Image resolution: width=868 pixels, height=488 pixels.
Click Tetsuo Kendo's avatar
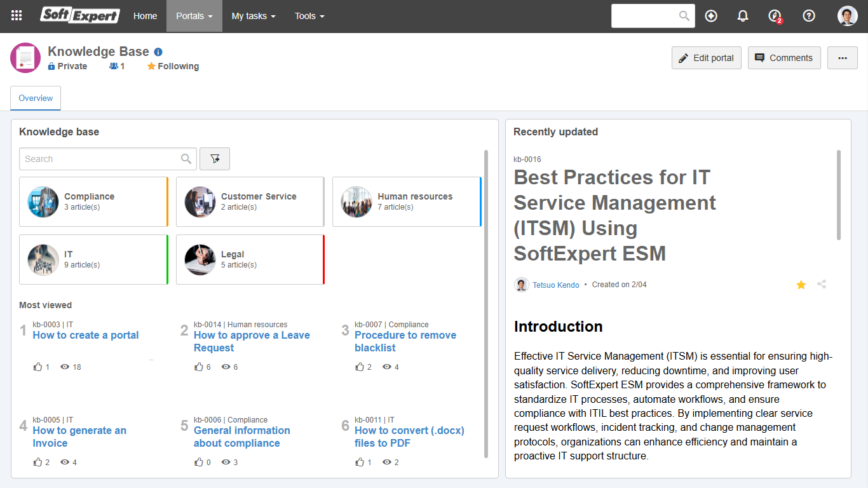point(522,285)
